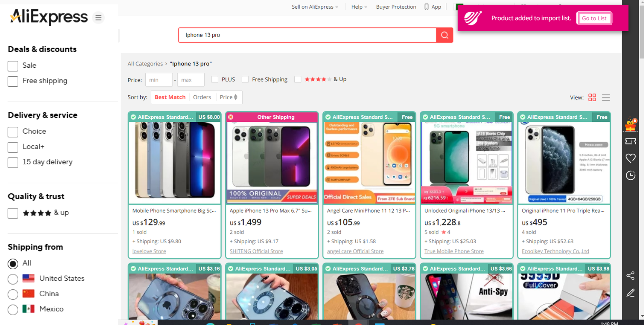Click the United States flag icon

pos(28,278)
